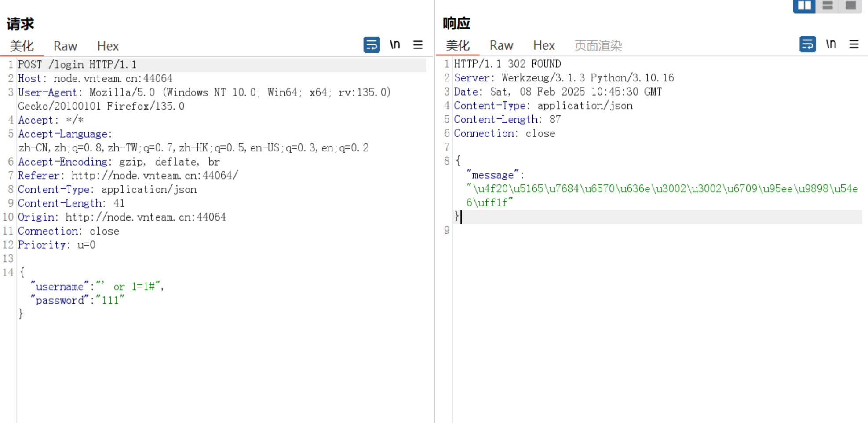Screen dimensions: 868x423
Task: Open the response Hex tab
Action: (543, 46)
